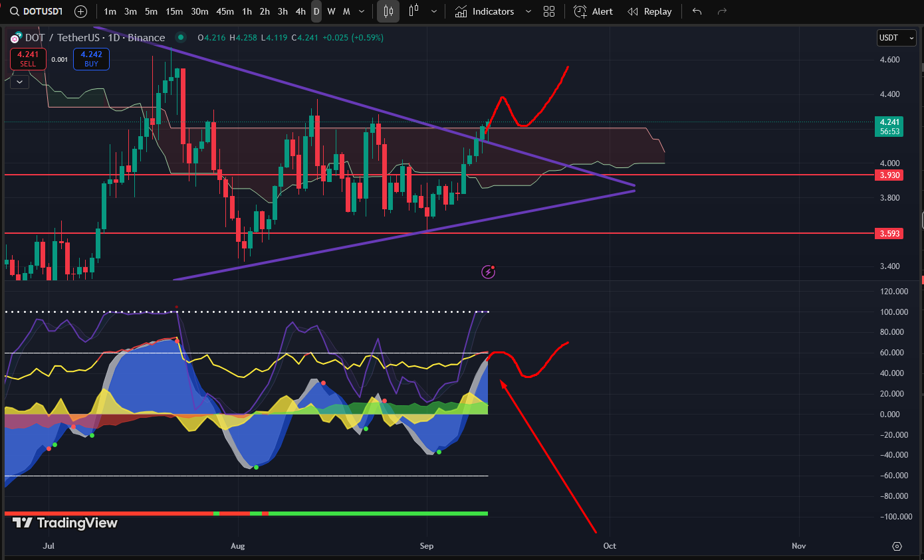Open symbol search for DOTUSD1
The image size is (924, 560).
click(37, 11)
